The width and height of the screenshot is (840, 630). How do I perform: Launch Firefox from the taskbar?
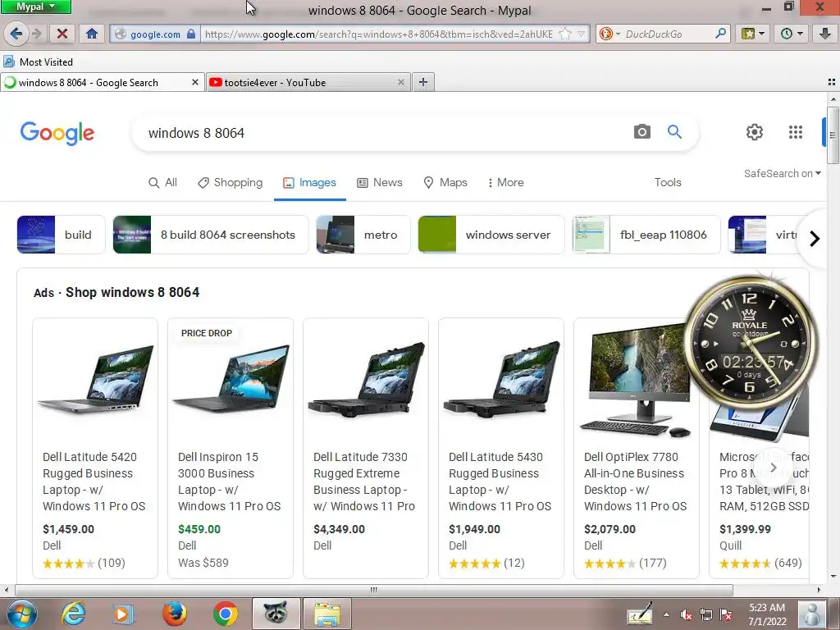(175, 614)
